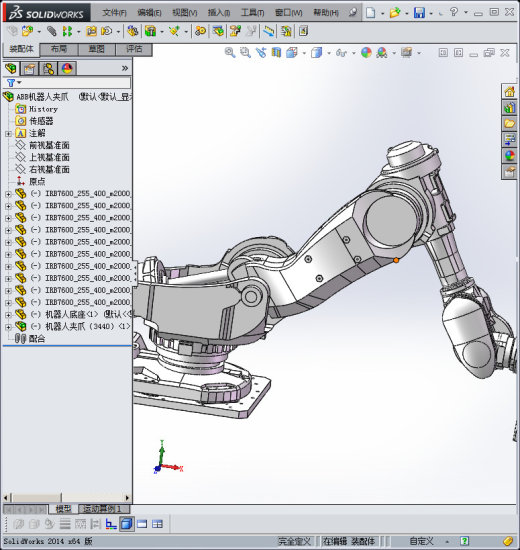Open the filter funnel dropdown

click(14, 83)
